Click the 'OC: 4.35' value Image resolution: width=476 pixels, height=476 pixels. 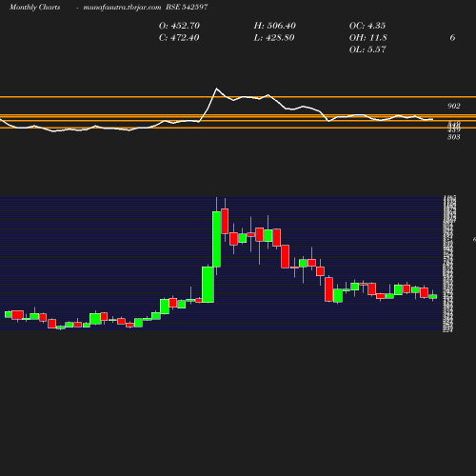(367, 26)
